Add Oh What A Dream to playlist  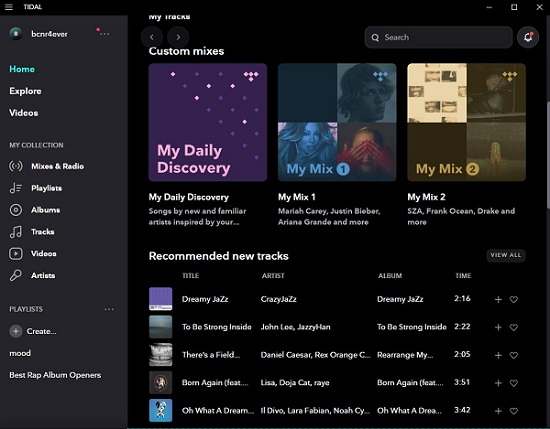498,411
